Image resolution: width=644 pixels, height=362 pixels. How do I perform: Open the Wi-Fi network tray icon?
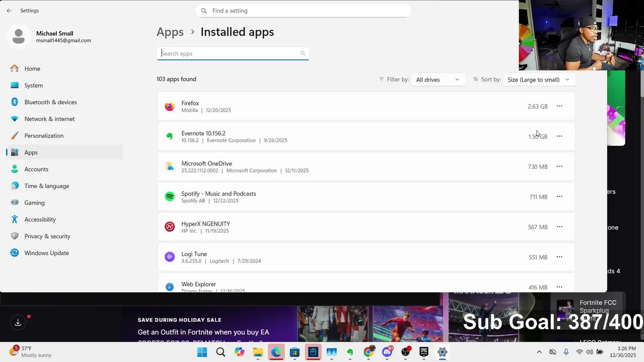click(x=580, y=352)
